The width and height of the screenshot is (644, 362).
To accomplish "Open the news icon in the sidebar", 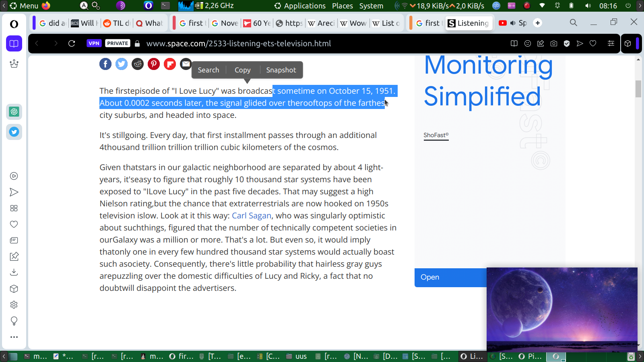I will [x=14, y=241].
